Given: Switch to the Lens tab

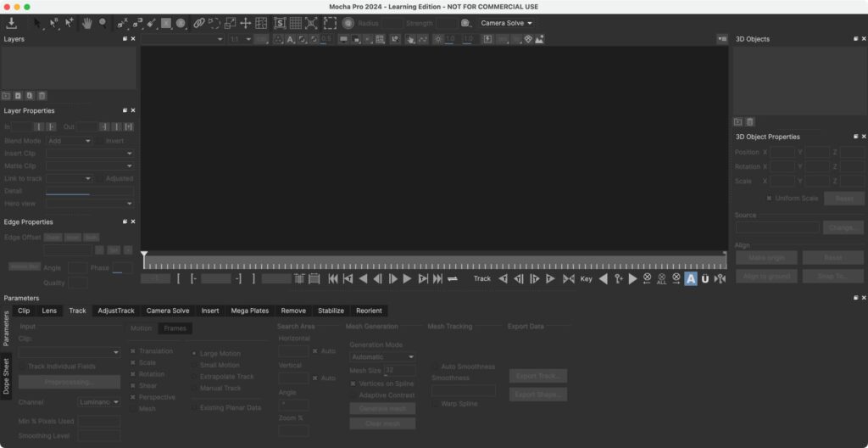Looking at the screenshot, I should coord(49,311).
